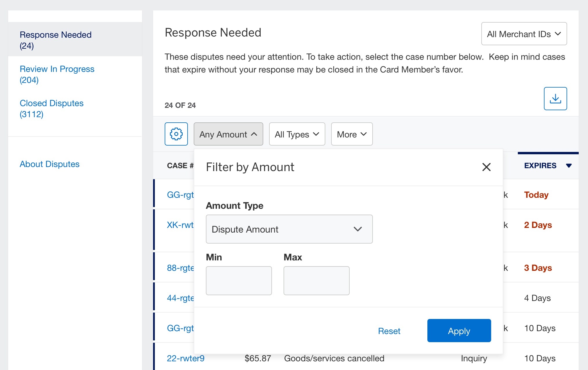
Task: Select the Response Needed tab
Action: coord(55,40)
